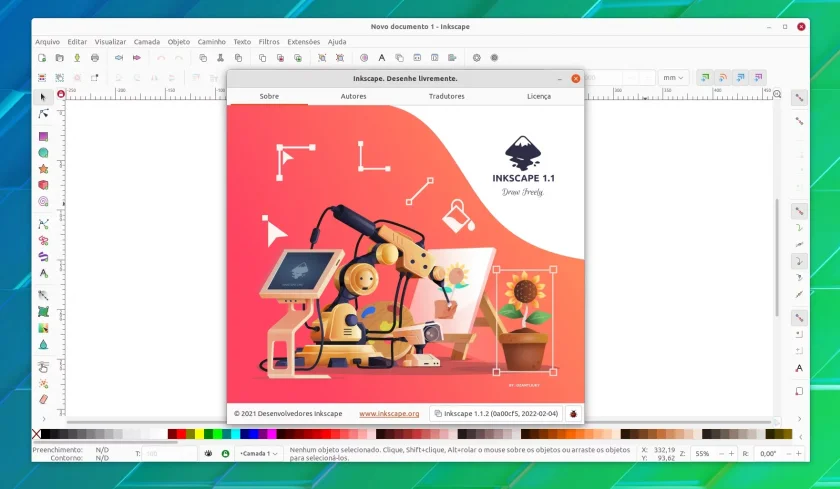The image size is (840, 489).
Task: Select the Bezier pen tool
Action: [43, 224]
